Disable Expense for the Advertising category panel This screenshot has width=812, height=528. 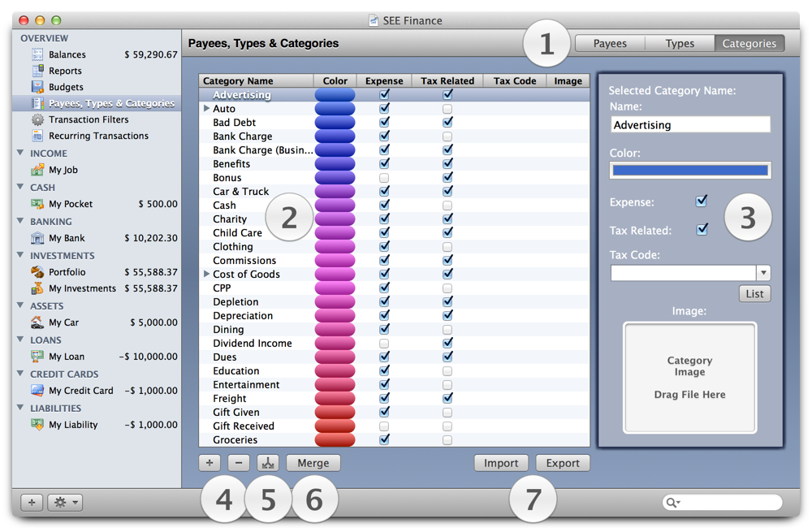(702, 201)
